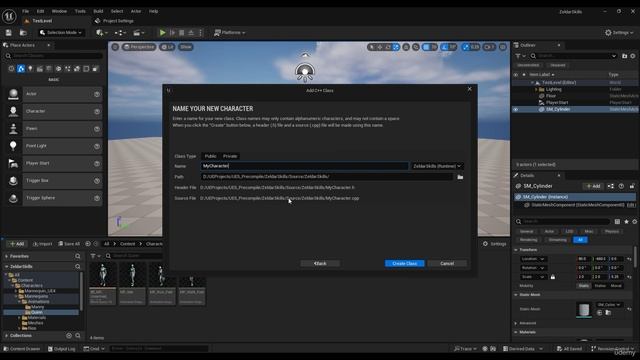Open the Build menu
This screenshot has width=640, height=360.
click(x=98, y=11)
